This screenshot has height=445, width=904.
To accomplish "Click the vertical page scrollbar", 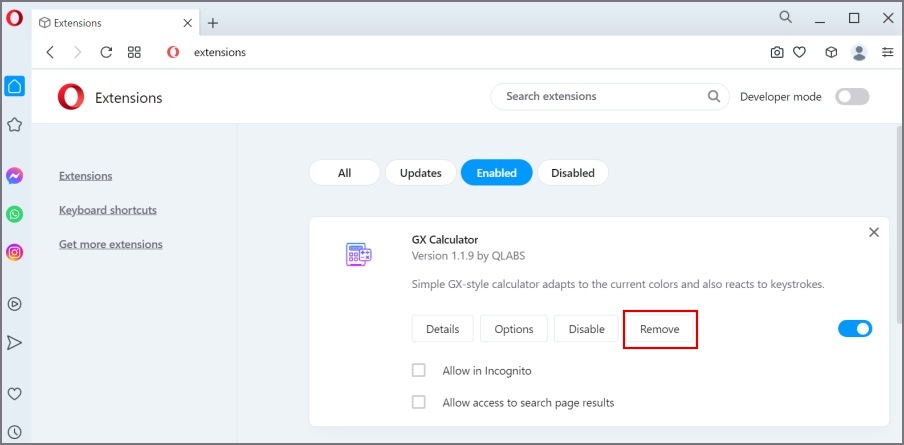I will pyautogui.click(x=899, y=225).
